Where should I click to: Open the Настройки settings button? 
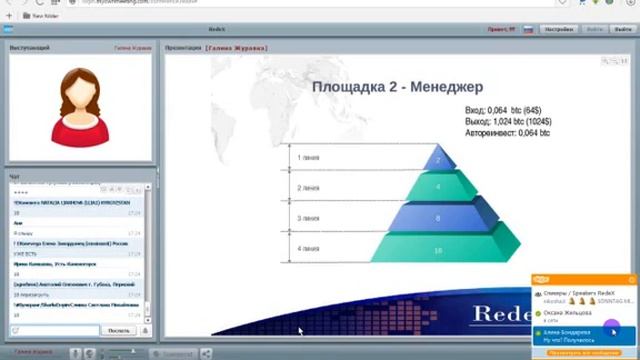pyautogui.click(x=559, y=29)
